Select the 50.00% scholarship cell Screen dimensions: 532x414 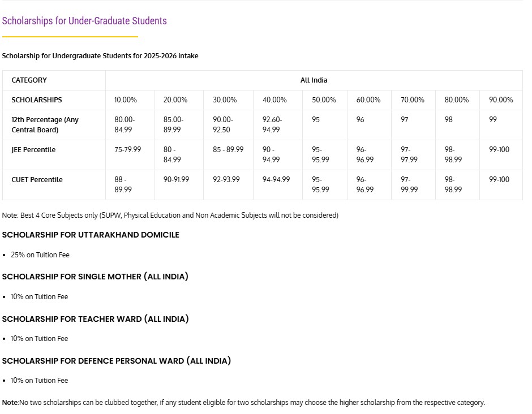click(x=325, y=100)
